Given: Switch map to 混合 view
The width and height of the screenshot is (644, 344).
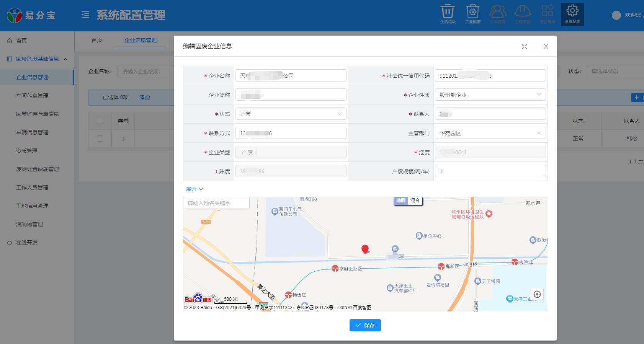Looking at the screenshot, I should pos(415,201).
